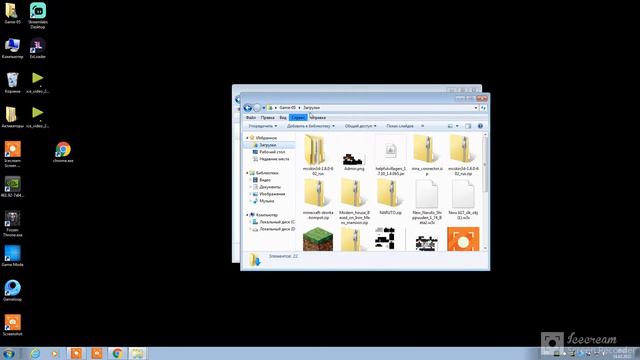Refresh the Загрузки folder view
This screenshot has width=640, height=360.
coord(483,108)
